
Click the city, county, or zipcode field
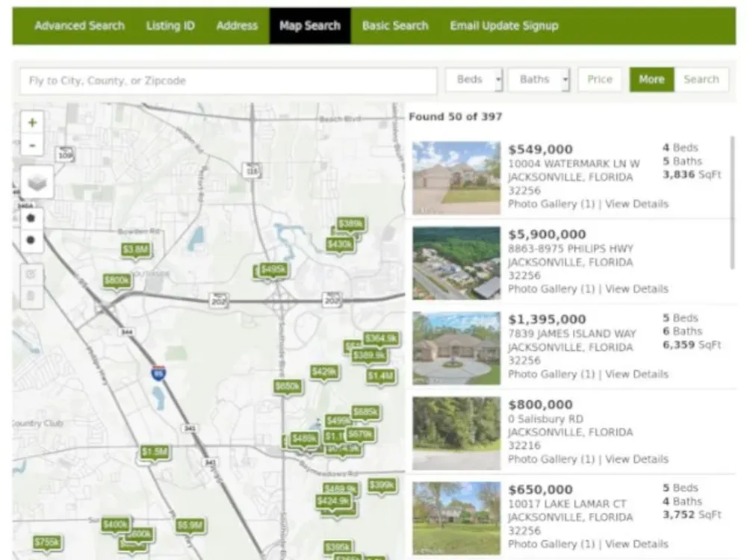click(229, 81)
